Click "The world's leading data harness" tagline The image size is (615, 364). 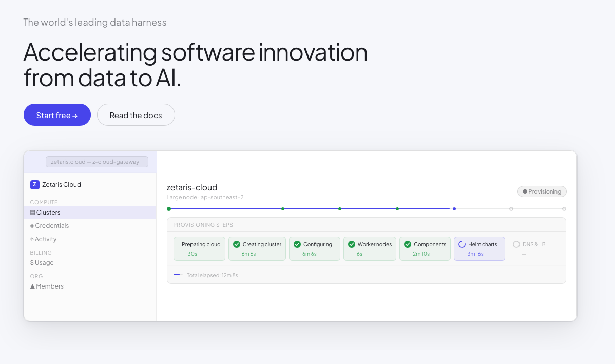(95, 23)
